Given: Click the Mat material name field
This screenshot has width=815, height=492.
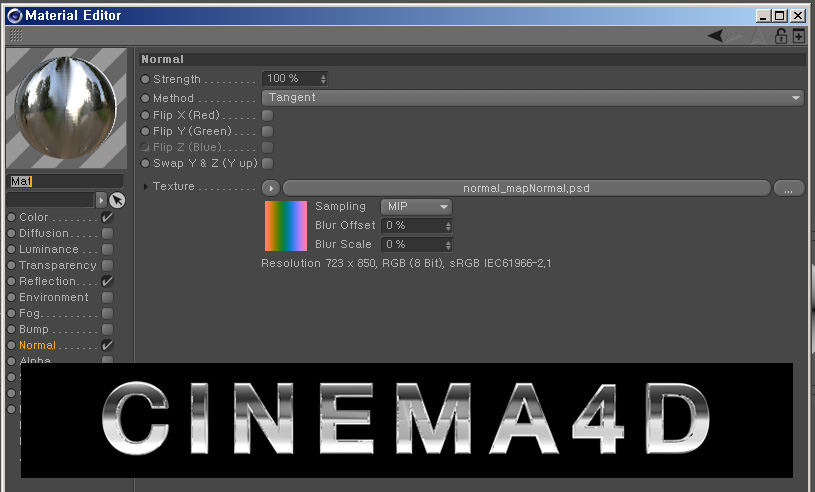Looking at the screenshot, I should (x=66, y=181).
